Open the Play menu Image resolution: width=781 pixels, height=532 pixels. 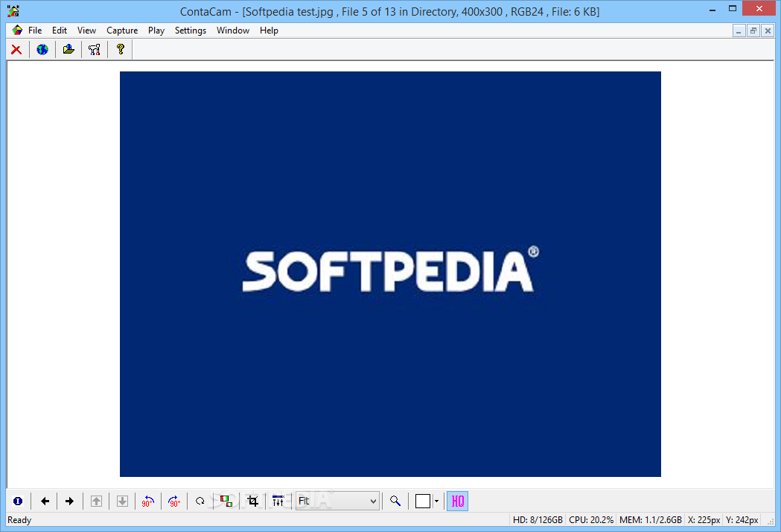click(x=156, y=31)
